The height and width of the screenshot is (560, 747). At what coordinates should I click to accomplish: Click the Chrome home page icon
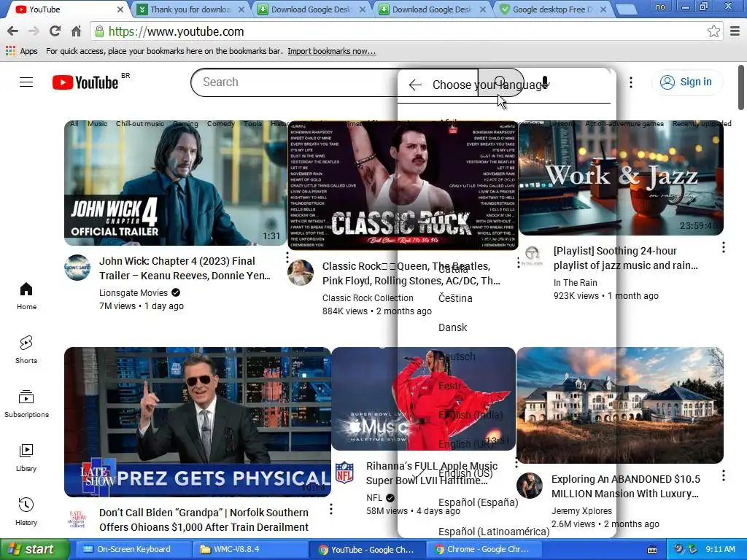(76, 31)
